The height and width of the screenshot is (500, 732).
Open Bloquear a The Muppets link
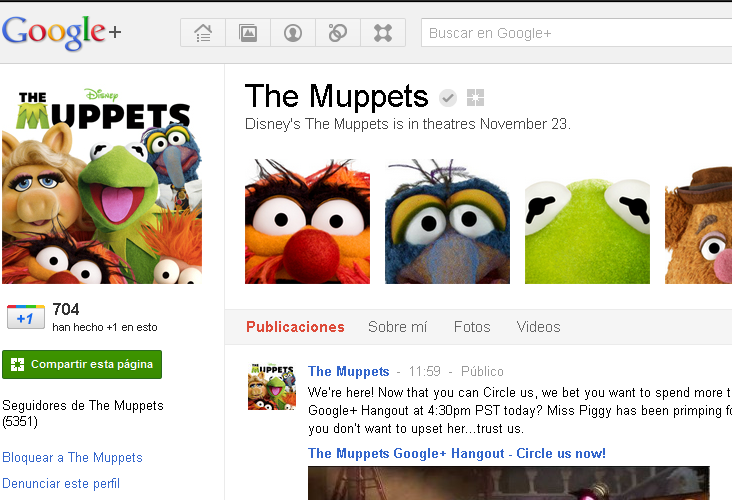coord(72,458)
